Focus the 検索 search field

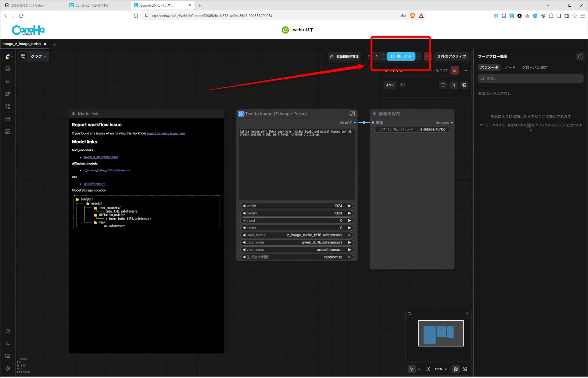[x=531, y=79]
